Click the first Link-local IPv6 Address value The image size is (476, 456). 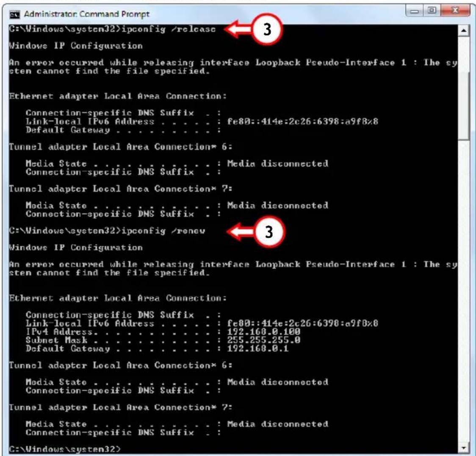[x=303, y=122]
